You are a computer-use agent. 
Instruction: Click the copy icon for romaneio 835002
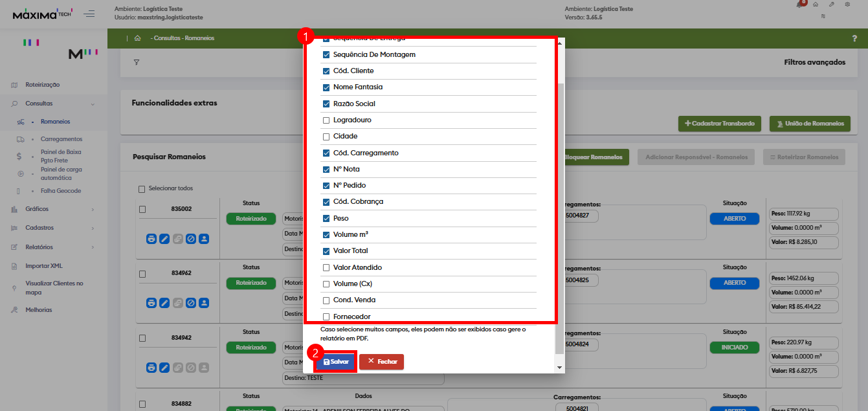point(177,239)
